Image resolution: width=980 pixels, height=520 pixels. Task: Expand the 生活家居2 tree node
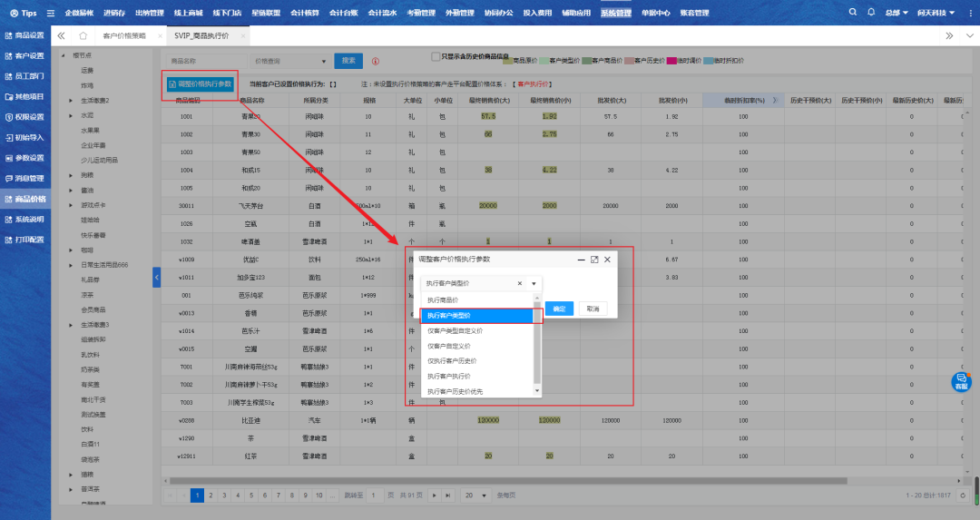coord(72,100)
